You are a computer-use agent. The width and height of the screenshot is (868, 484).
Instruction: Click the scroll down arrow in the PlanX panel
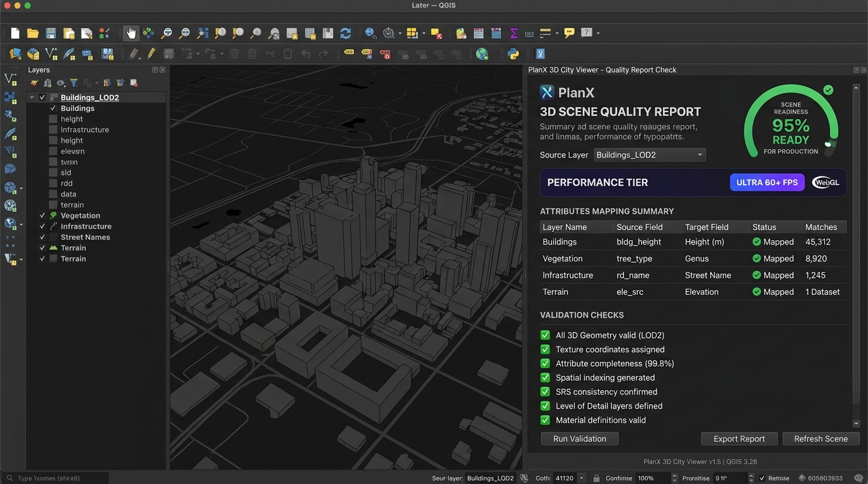pyautogui.click(x=856, y=423)
